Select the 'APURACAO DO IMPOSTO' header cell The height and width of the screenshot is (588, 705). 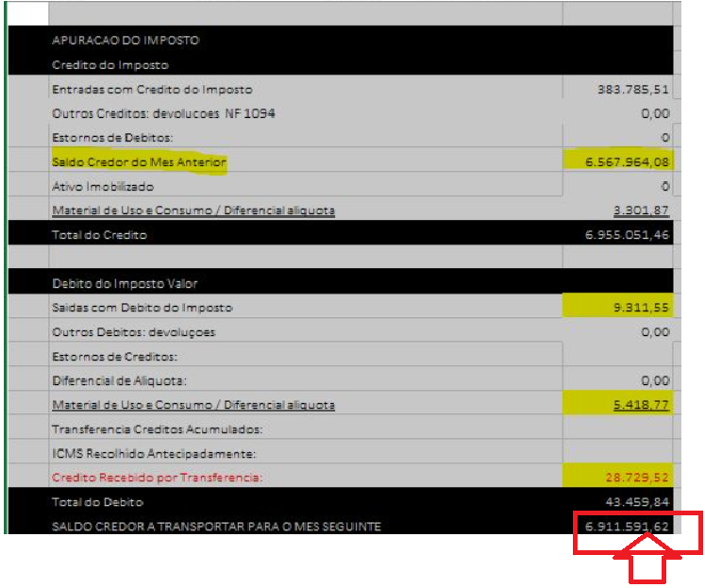tap(126, 41)
